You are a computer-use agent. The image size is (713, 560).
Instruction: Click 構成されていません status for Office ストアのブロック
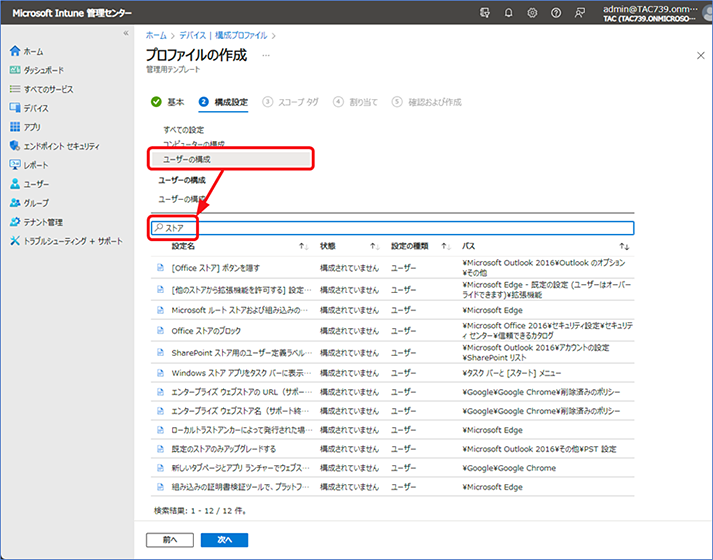349,331
